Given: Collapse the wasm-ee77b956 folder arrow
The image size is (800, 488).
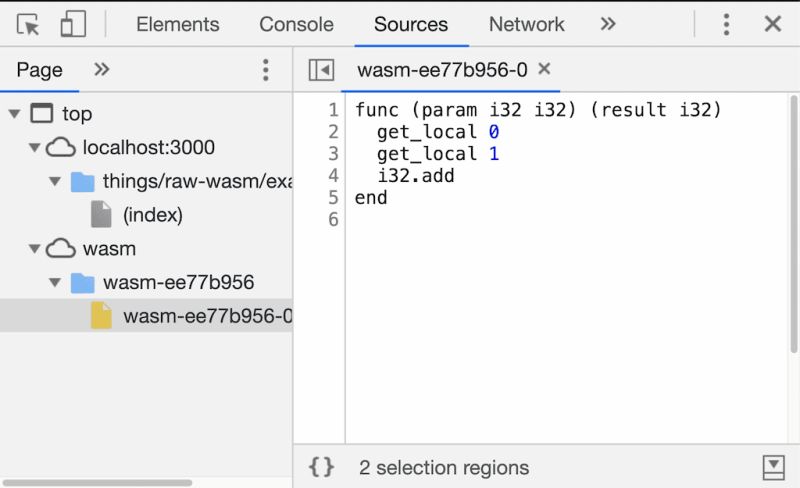Looking at the screenshot, I should [x=55, y=282].
